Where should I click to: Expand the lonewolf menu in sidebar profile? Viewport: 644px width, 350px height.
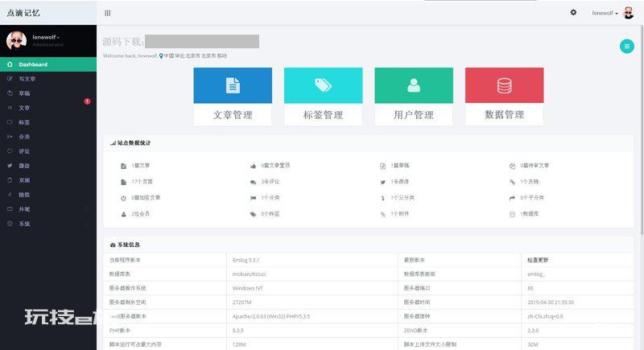coord(46,37)
